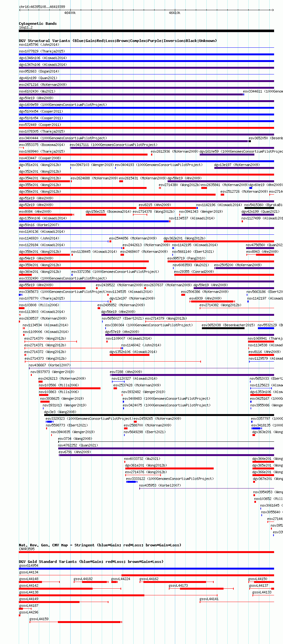
Task: Click gssvL44141 label
Action: [x=209, y=599]
